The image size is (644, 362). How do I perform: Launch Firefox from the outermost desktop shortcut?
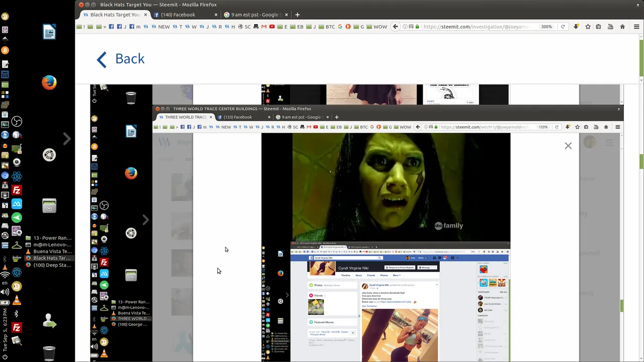49,82
